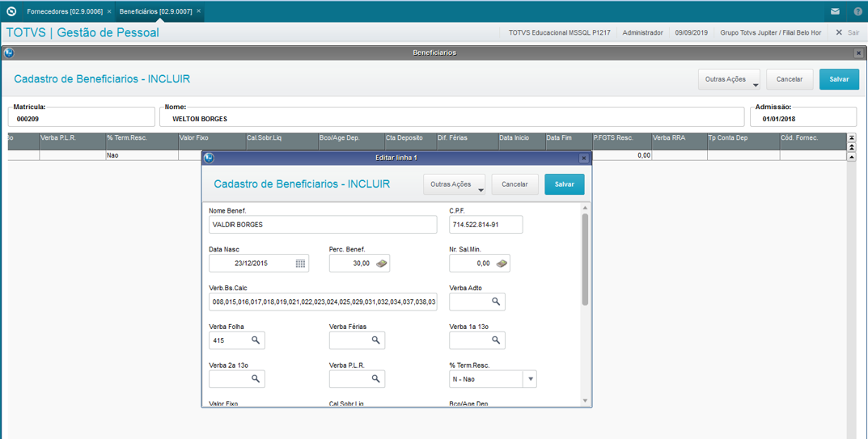The image size is (868, 439).
Task: Click the Tp Conta Dep column header
Action: [743, 141]
